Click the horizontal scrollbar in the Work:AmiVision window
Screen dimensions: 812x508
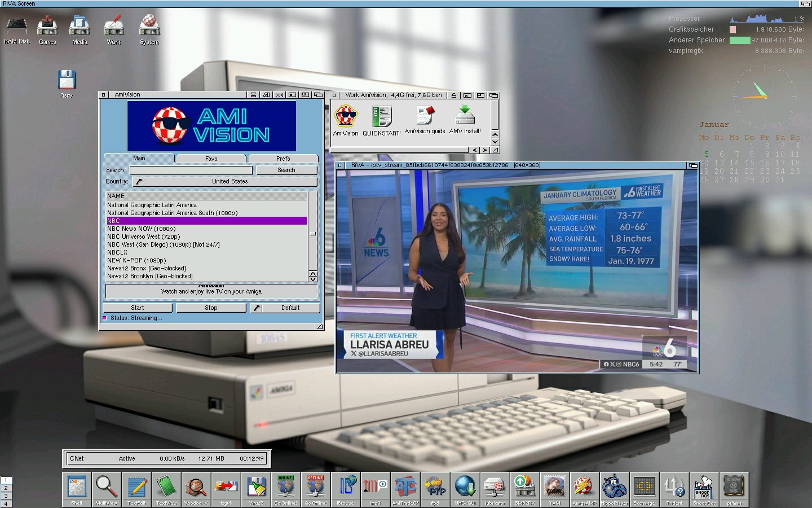pos(400,150)
